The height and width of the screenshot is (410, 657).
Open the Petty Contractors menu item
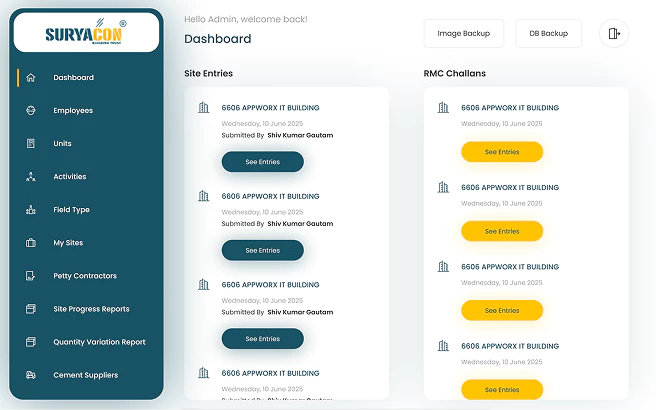pos(85,276)
